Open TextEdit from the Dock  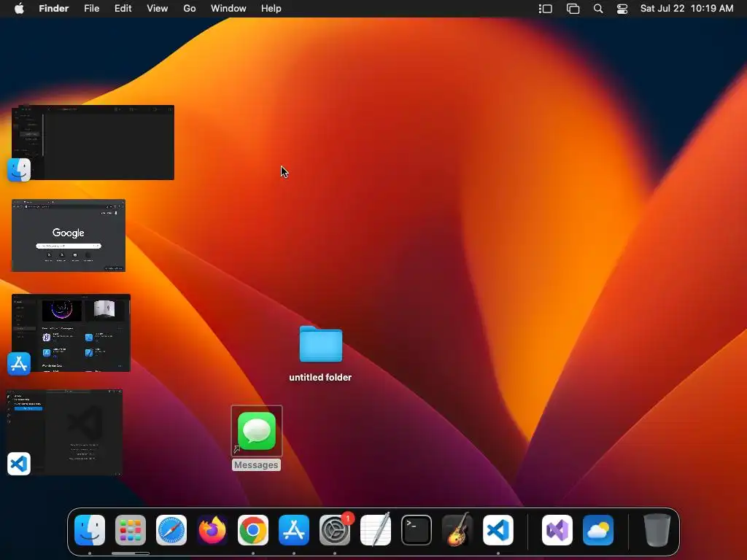[x=376, y=530]
